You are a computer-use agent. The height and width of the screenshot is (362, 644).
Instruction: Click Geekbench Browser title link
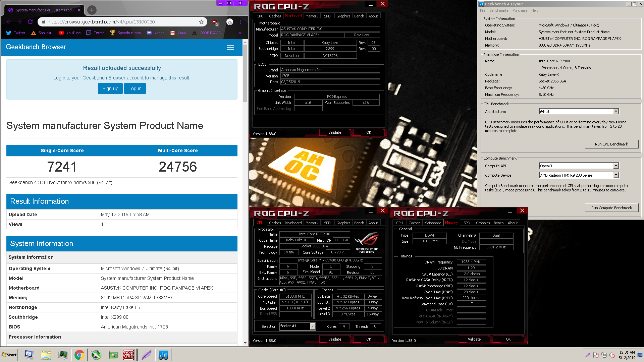36,47
